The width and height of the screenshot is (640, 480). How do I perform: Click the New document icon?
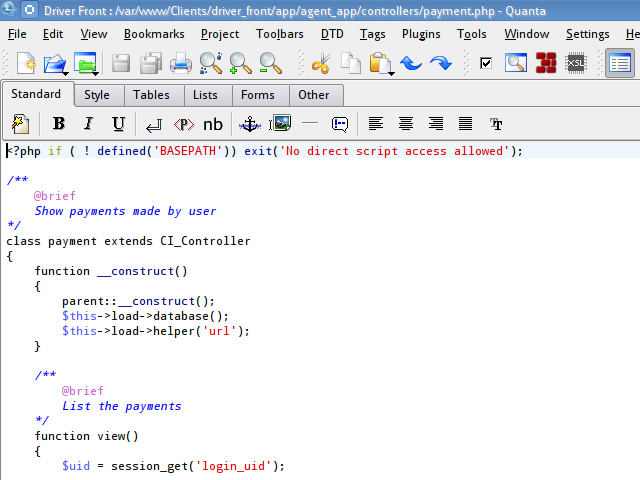point(25,63)
